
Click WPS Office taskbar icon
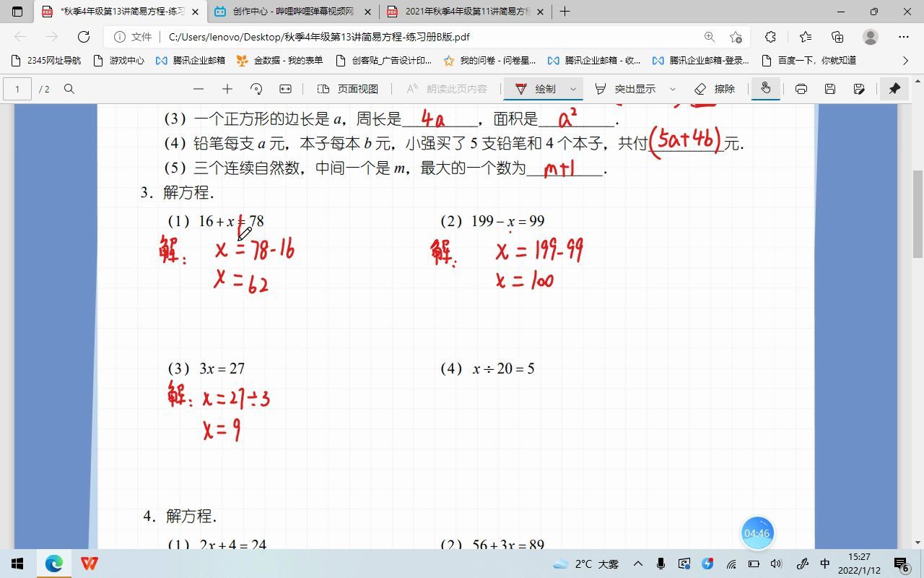click(90, 564)
